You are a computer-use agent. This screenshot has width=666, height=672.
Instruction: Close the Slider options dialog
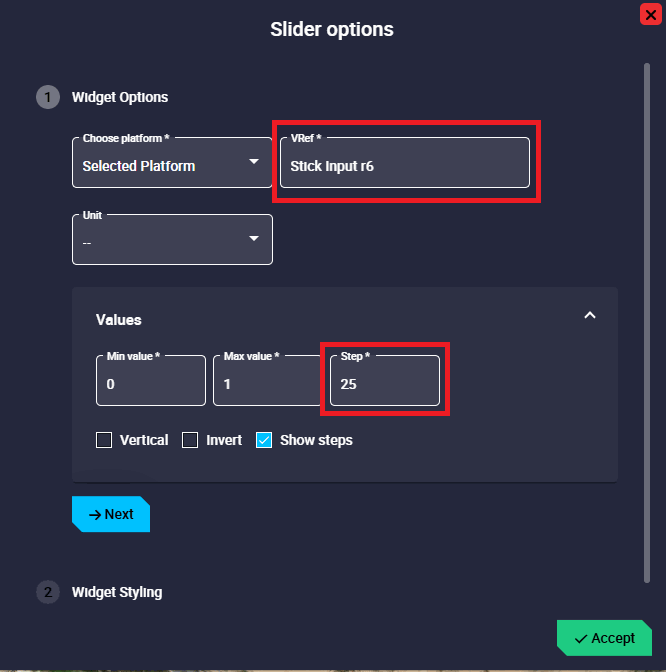650,14
